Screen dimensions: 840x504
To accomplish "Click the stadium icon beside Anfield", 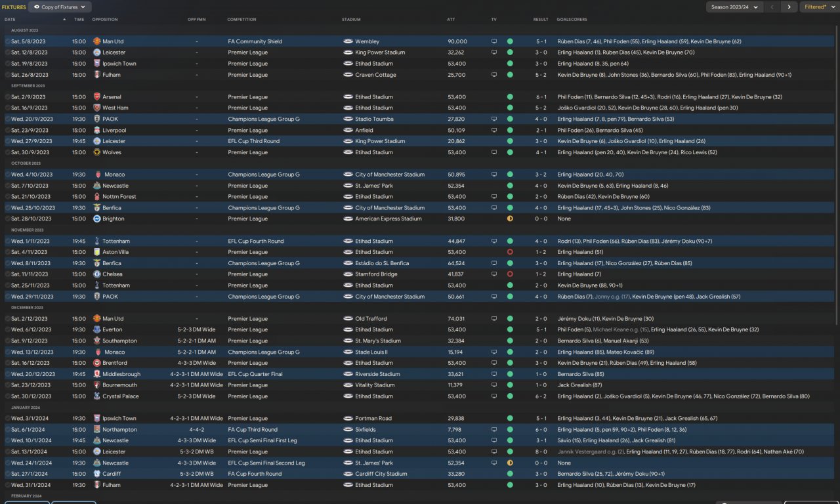I will (x=348, y=131).
